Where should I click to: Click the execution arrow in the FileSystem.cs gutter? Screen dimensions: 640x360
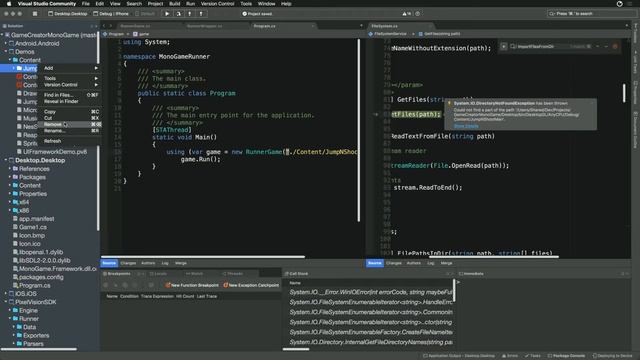pyautogui.click(x=376, y=115)
